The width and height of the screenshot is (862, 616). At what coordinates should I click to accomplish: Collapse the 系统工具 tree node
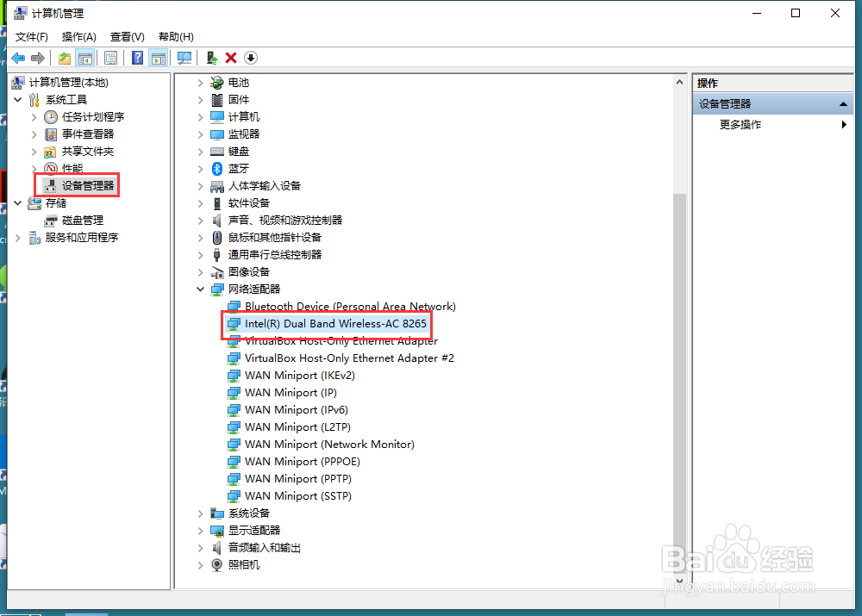pos(17,99)
